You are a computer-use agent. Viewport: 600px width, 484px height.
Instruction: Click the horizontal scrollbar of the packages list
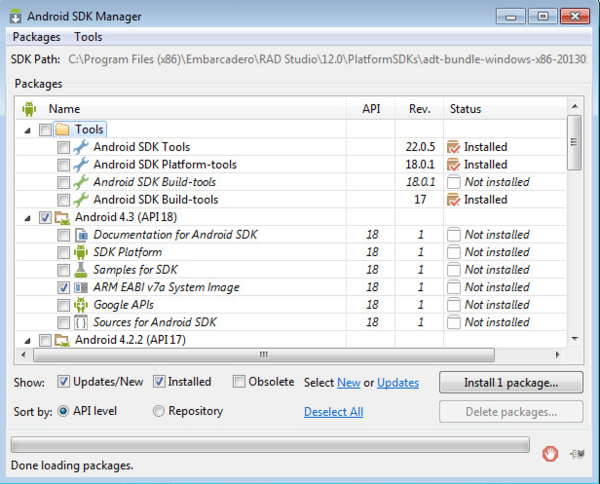tap(264, 355)
